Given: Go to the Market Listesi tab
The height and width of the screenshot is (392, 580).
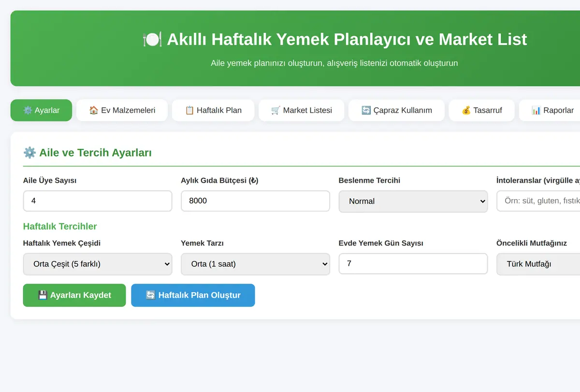Looking at the screenshot, I should click(302, 110).
